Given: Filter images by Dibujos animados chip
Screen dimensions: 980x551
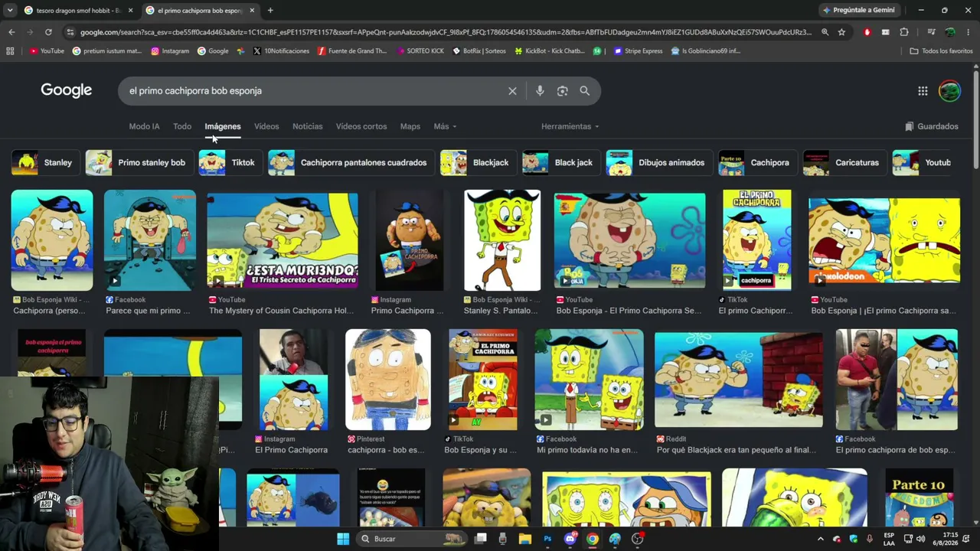Looking at the screenshot, I should click(658, 163).
